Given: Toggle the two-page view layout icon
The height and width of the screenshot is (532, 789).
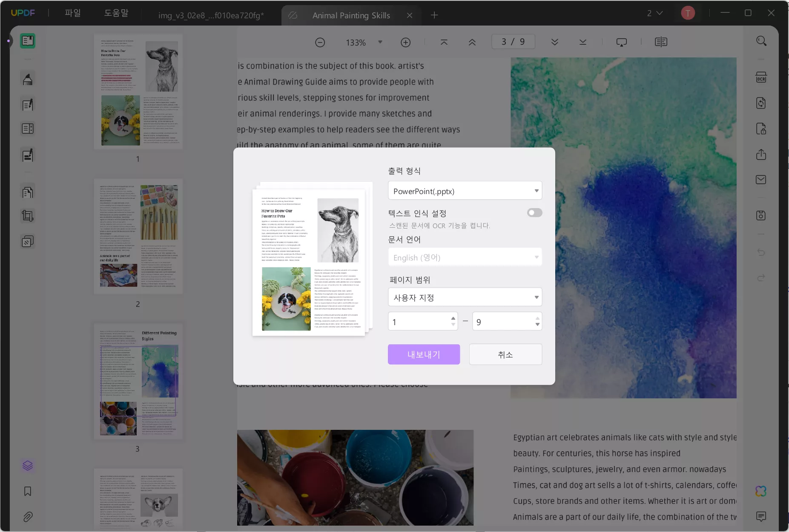Looking at the screenshot, I should pos(661,42).
